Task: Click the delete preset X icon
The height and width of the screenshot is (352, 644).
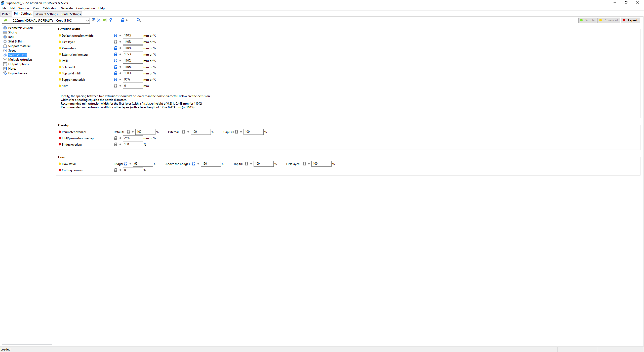Action: pyautogui.click(x=99, y=20)
